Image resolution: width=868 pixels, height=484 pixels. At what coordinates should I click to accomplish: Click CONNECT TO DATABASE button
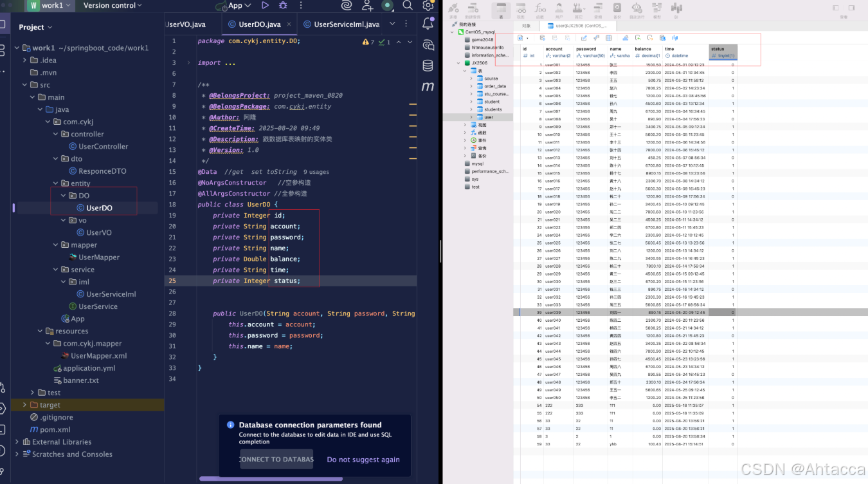tap(276, 460)
